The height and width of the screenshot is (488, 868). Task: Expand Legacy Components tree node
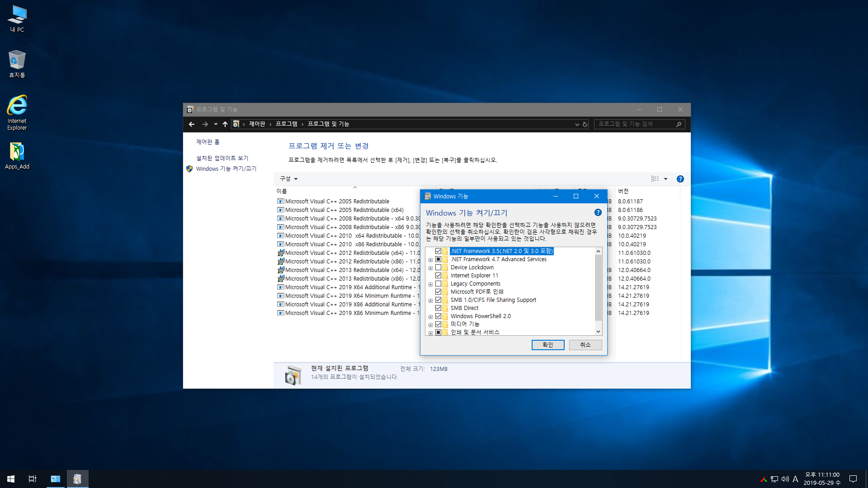[x=430, y=284]
